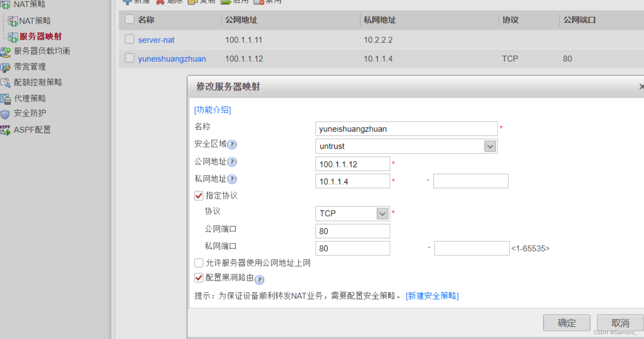644x339 pixels.
Task: Click the 带宽管理 icon
Action: (5, 67)
